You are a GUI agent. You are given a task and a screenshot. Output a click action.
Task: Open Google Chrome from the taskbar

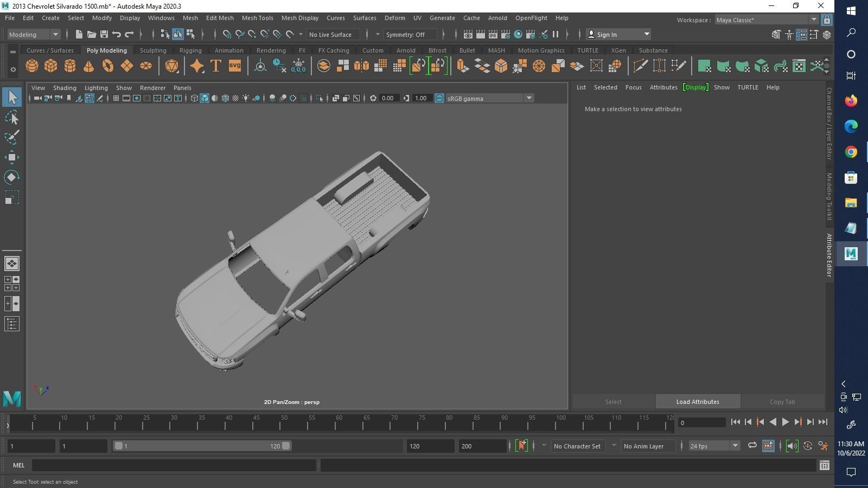point(851,152)
